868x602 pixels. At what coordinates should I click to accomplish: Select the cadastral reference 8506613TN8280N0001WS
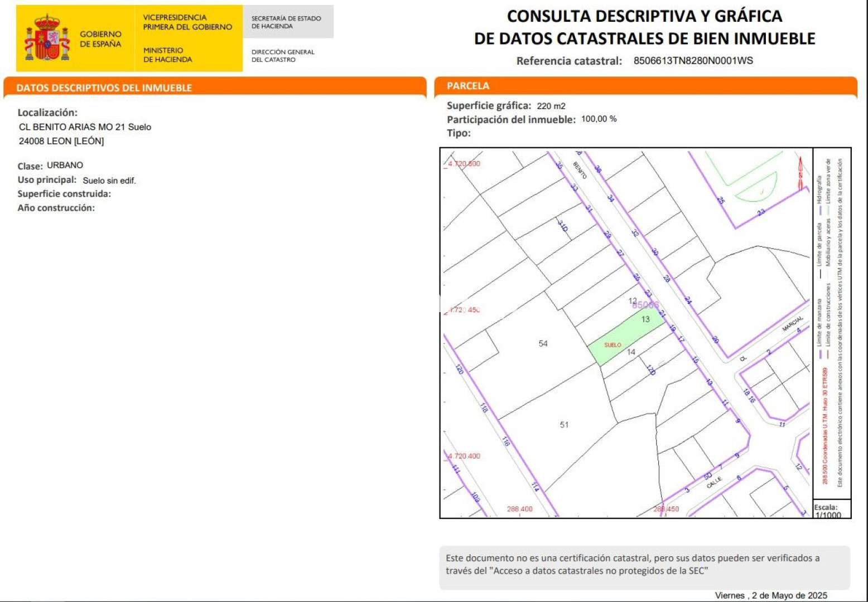coord(693,61)
